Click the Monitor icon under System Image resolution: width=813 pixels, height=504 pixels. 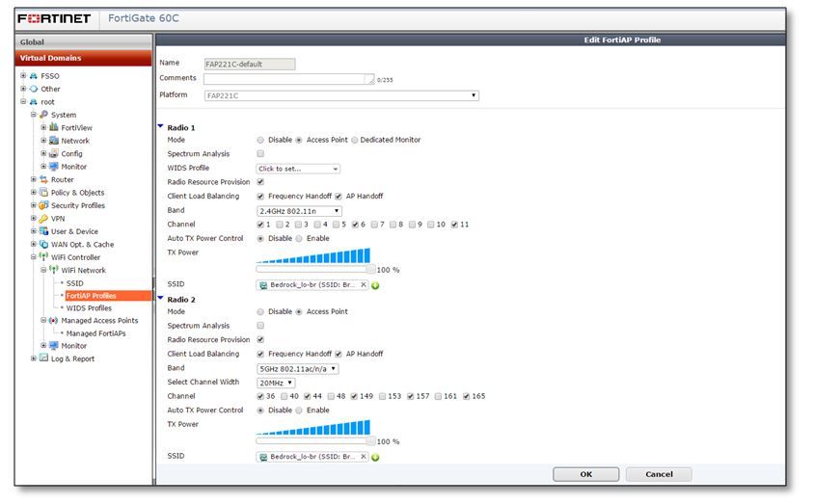(x=54, y=167)
